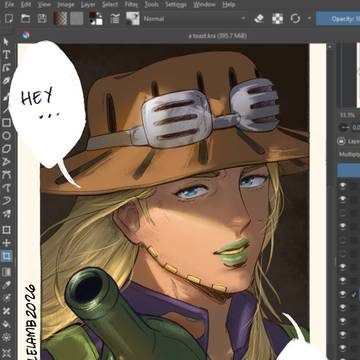Click the overview zoom percentage field
The width and height of the screenshot is (360, 360).
click(348, 115)
